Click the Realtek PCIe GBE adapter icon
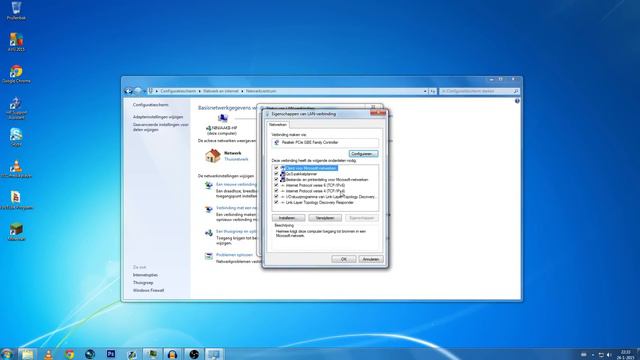The image size is (640, 360). pos(277,142)
